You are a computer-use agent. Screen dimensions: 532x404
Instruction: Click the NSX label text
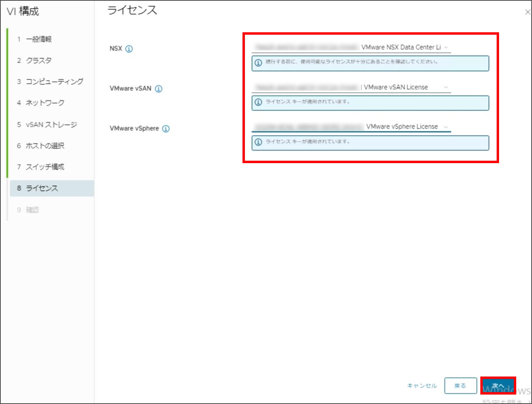coord(116,49)
